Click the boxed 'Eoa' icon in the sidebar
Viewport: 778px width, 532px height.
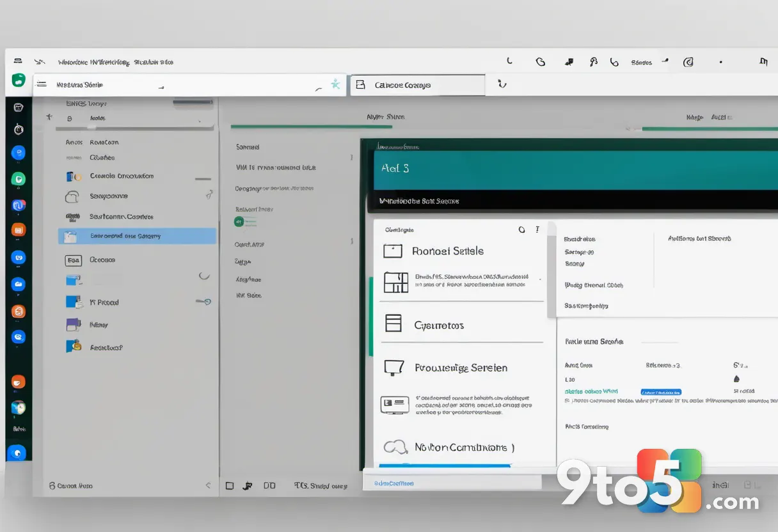click(74, 260)
